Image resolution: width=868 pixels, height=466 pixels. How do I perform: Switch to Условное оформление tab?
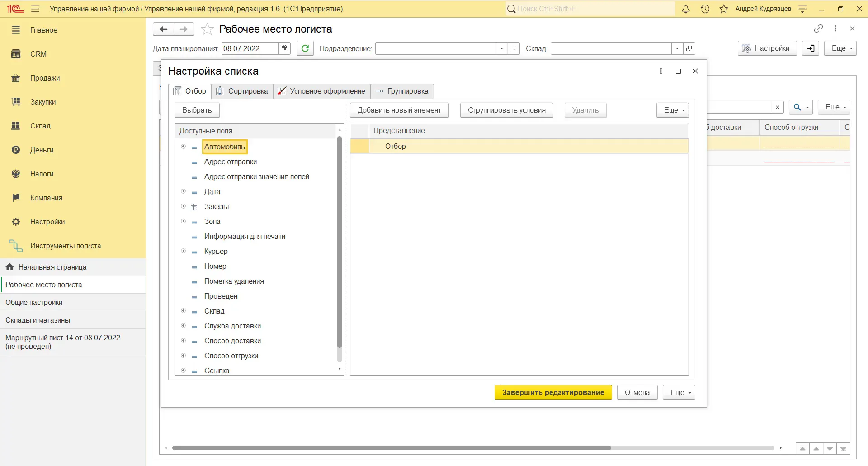322,91
